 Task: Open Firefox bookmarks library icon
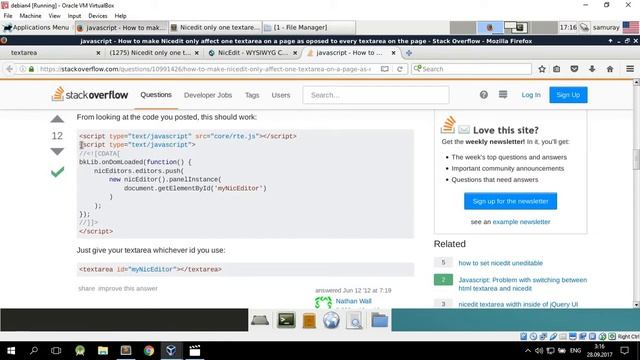pos(557,69)
